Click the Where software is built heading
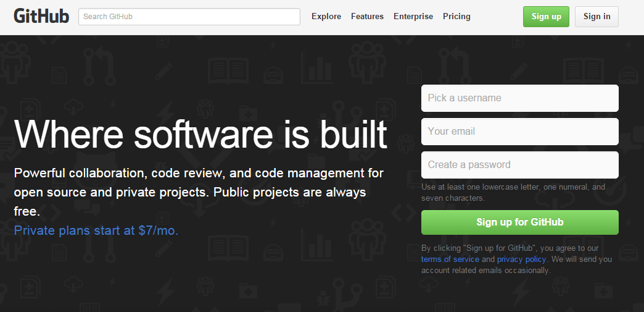The image size is (644, 312). tap(200, 135)
